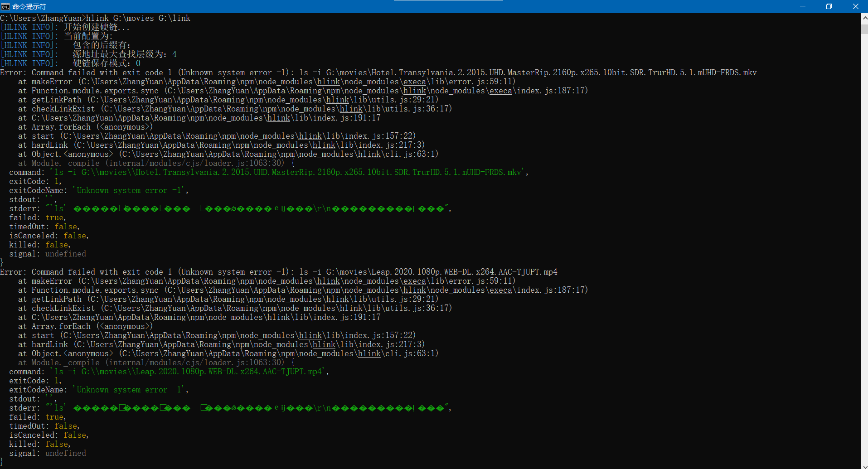
Task: Close the Command Prompt window
Action: click(x=855, y=6)
